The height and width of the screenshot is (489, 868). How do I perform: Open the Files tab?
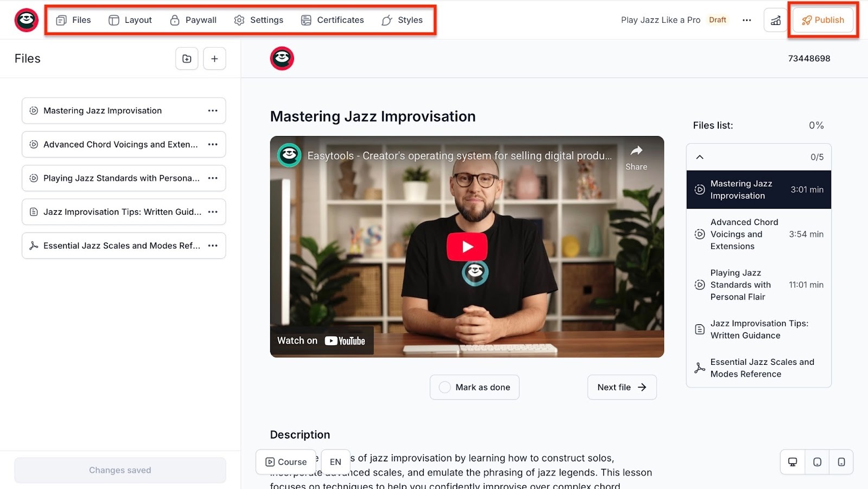74,20
